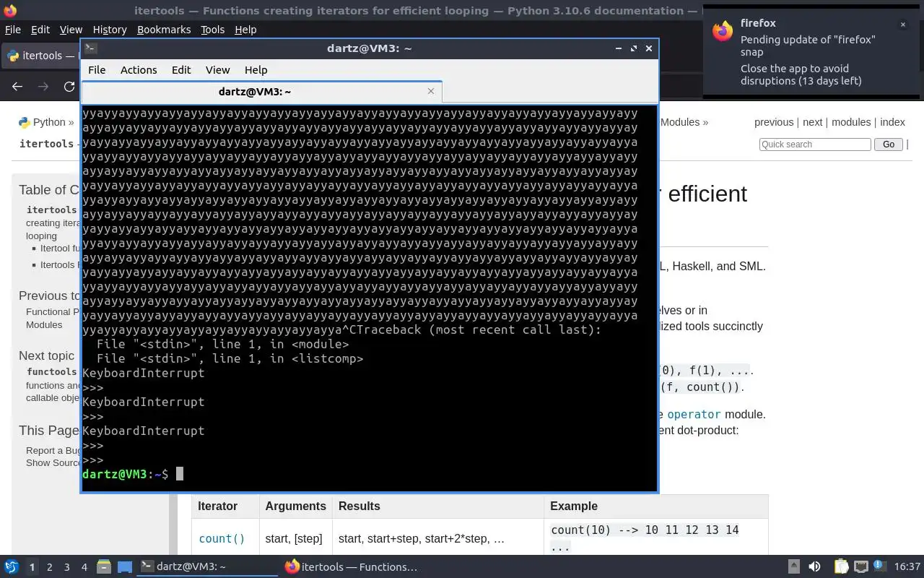Click the Firefox icon in the notification
The width and height of the screenshot is (924, 578).
click(x=723, y=32)
